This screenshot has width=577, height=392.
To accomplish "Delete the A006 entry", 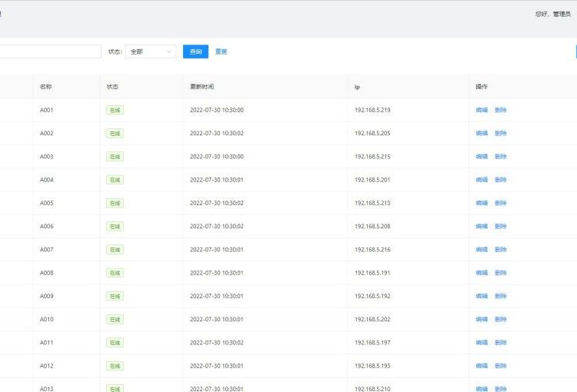I will pyautogui.click(x=501, y=226).
